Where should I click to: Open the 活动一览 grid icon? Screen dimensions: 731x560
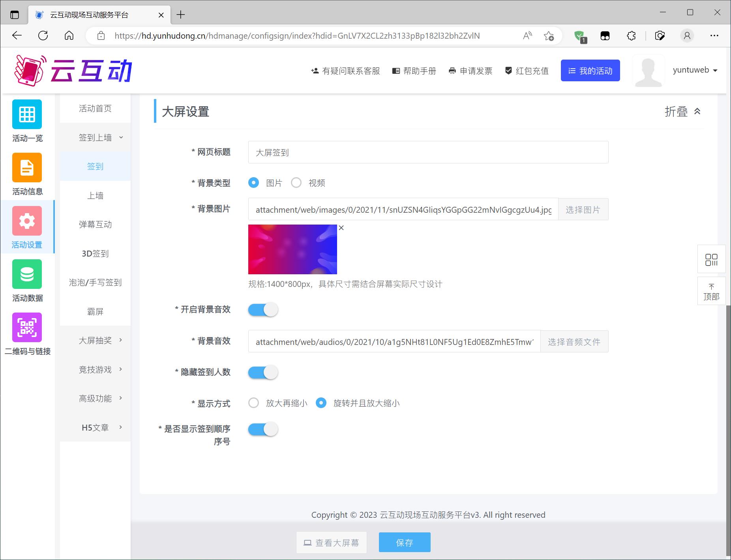[27, 114]
